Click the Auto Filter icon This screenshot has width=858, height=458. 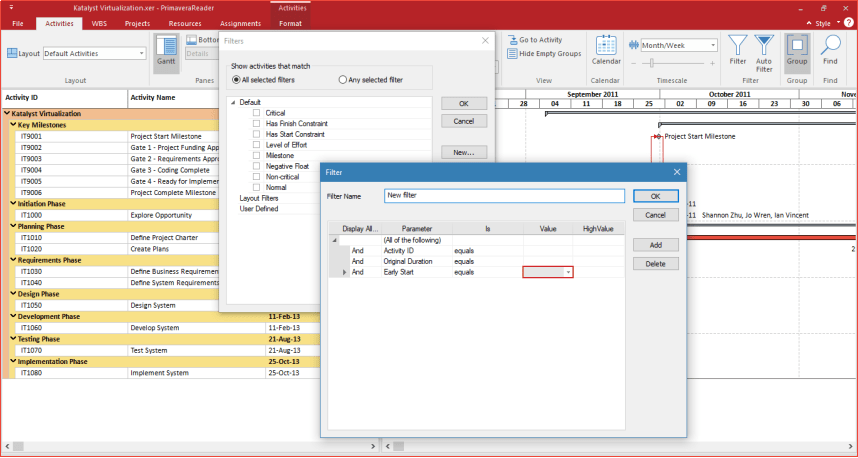(764, 54)
